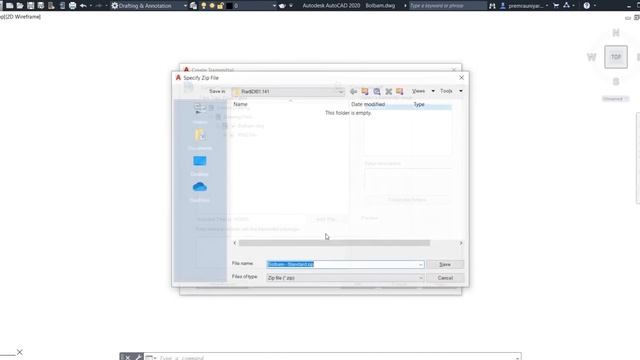Click the Unnamed UCS dropdown below ViewCube
This screenshot has width=640, height=360.
[615, 99]
